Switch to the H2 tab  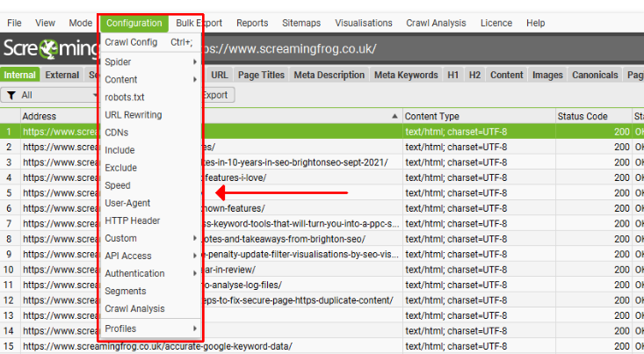474,76
